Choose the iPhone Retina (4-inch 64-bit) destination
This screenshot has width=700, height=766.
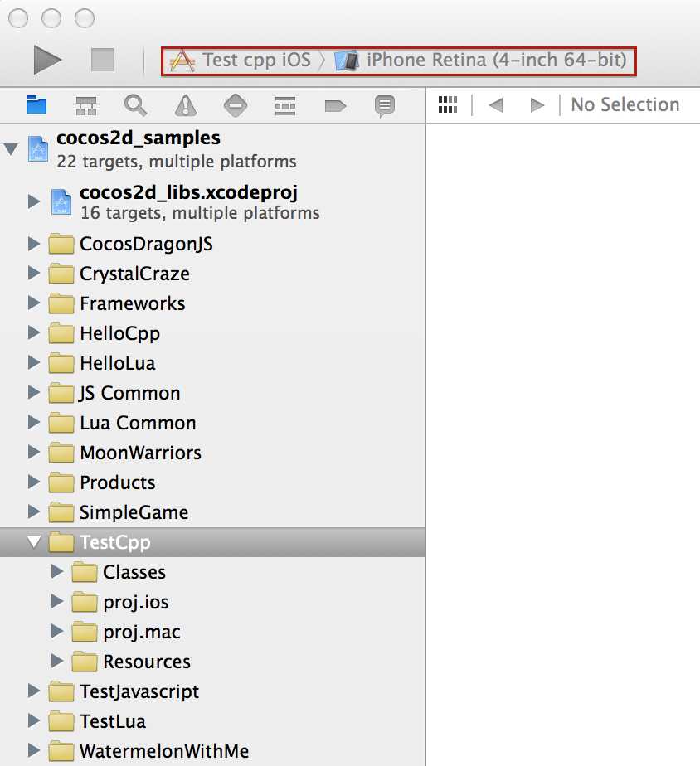[x=480, y=61]
